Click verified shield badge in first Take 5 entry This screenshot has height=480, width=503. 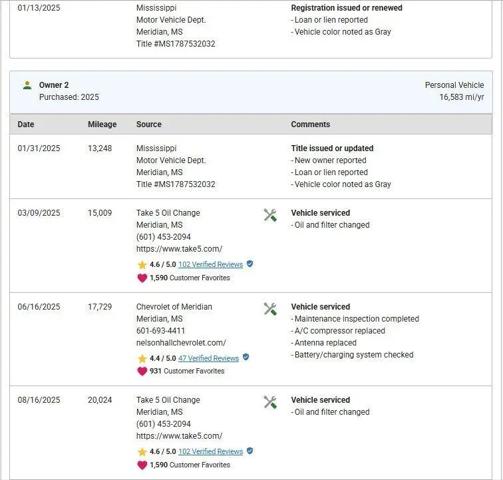pos(250,264)
